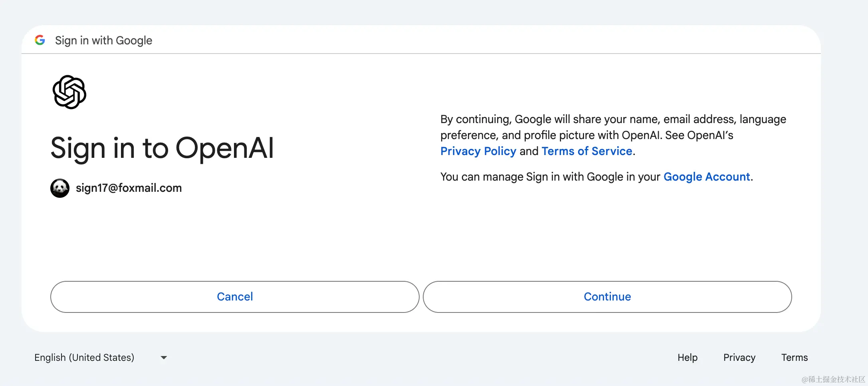This screenshot has width=868, height=386.
Task: Select the sign17@foxmail.com account email
Action: pos(129,188)
